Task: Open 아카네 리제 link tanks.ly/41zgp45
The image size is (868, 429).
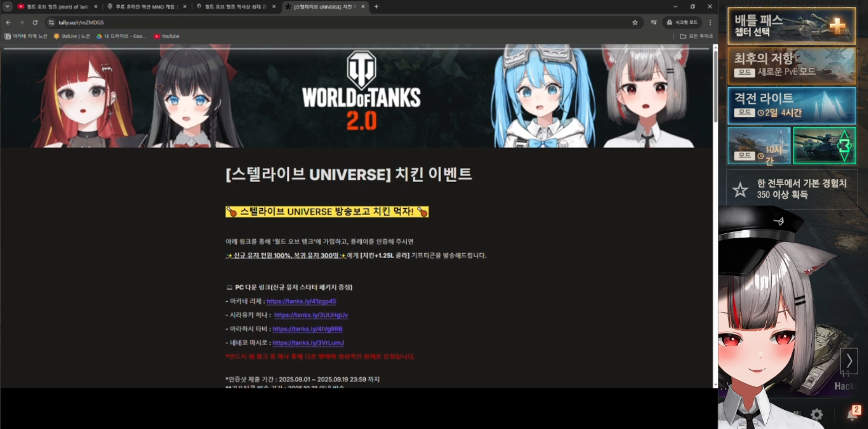Action: pos(301,301)
